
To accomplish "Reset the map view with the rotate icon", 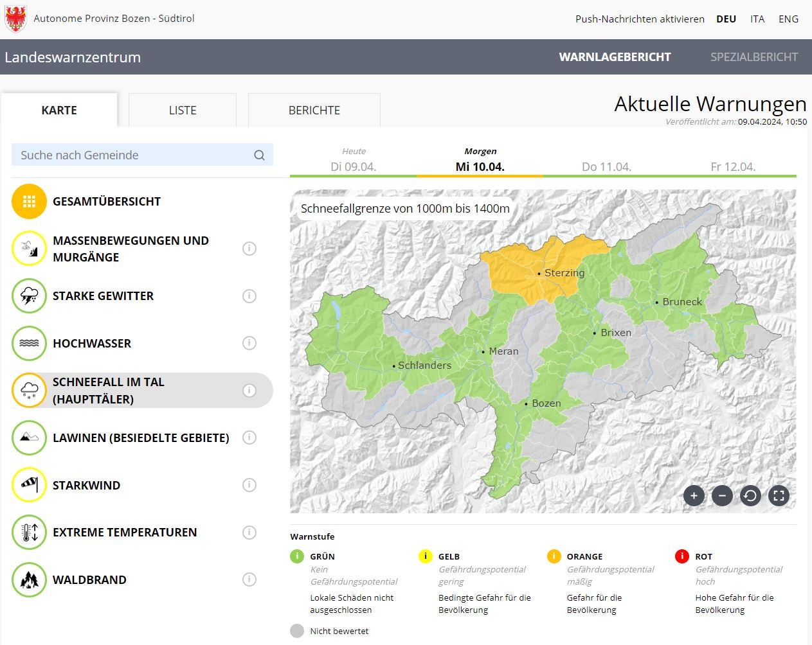I will point(750,495).
